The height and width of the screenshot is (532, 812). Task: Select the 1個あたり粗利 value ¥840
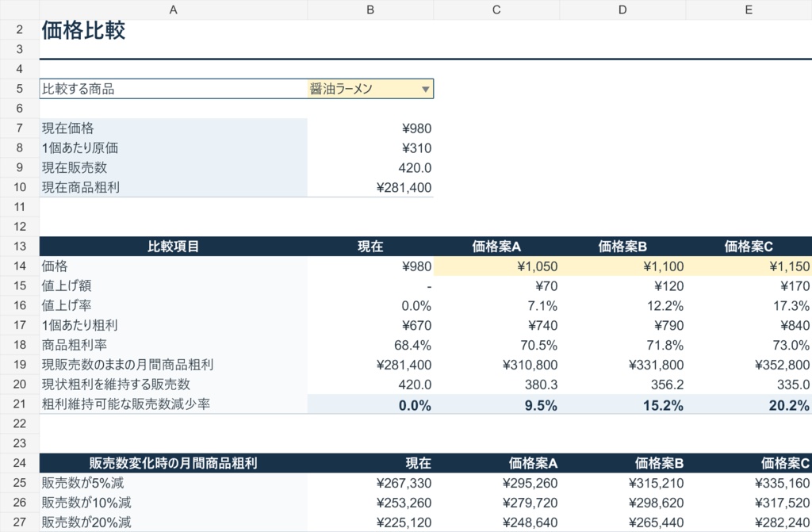point(749,325)
